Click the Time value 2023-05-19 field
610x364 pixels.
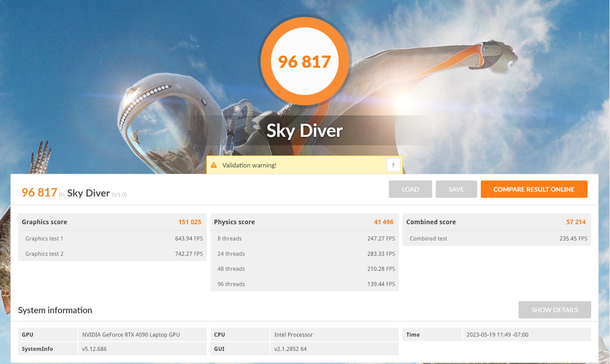[x=527, y=335]
